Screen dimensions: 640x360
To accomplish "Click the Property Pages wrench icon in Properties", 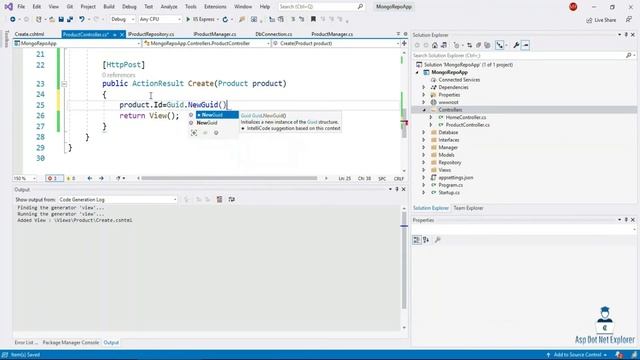I will (x=438, y=240).
